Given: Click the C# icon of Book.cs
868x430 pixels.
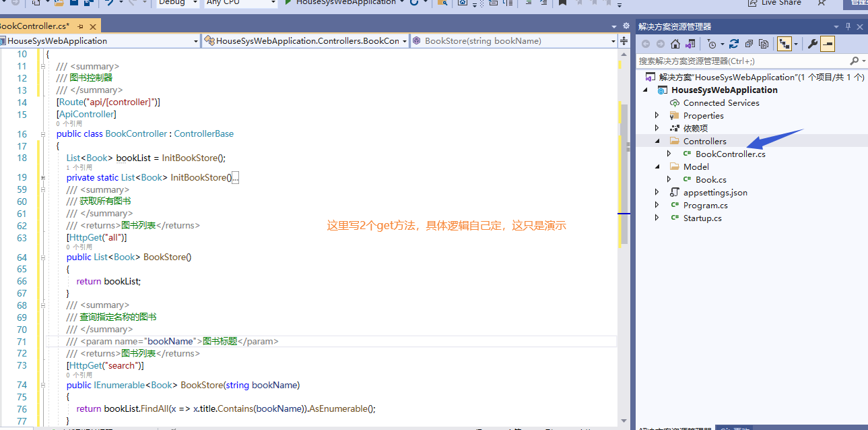Looking at the screenshot, I should pyautogui.click(x=688, y=179).
